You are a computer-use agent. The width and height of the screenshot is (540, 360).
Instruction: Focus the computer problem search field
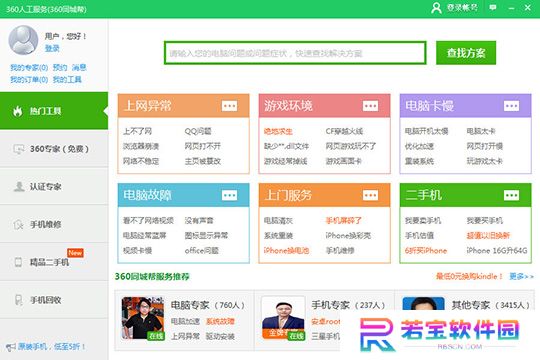click(x=295, y=53)
